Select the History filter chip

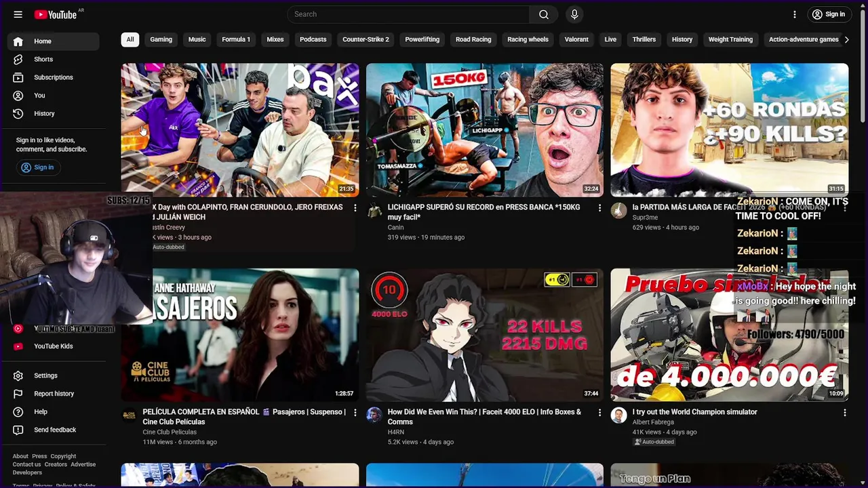click(x=682, y=39)
